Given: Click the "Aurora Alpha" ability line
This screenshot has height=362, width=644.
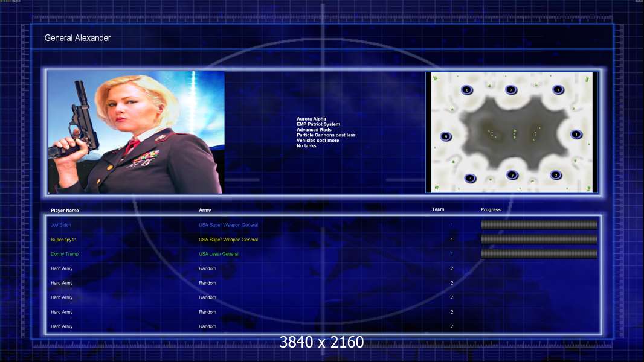Looking at the screenshot, I should click(x=311, y=119).
